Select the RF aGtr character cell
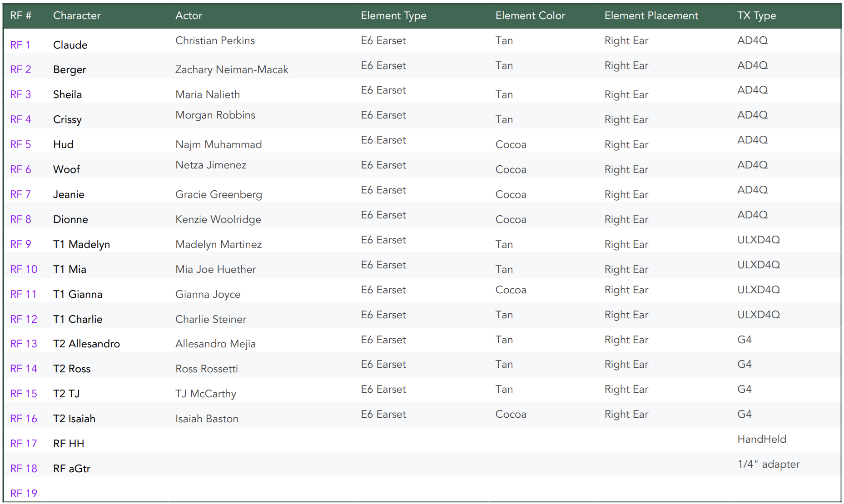The height and width of the screenshot is (504, 844). pyautogui.click(x=72, y=469)
